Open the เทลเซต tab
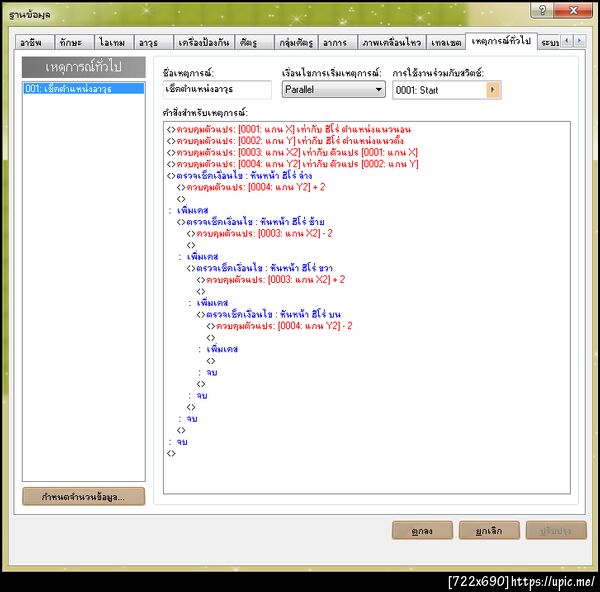Image resolution: width=600 pixels, height=592 pixels. coord(446,42)
